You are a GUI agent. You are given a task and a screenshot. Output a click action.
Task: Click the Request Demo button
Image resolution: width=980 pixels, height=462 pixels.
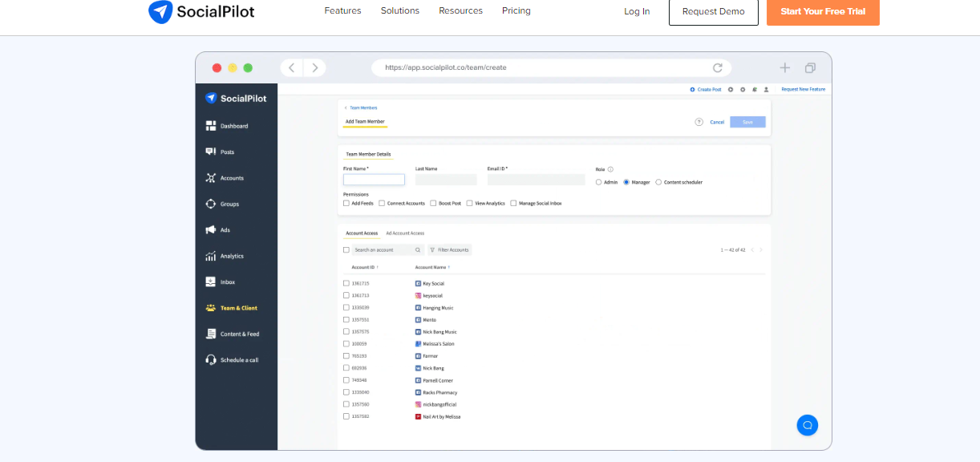[713, 12]
